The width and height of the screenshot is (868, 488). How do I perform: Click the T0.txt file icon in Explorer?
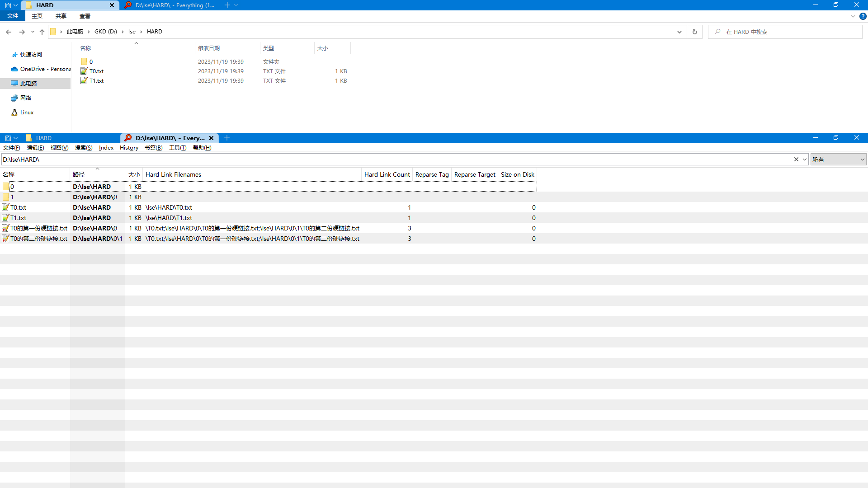pos(84,71)
